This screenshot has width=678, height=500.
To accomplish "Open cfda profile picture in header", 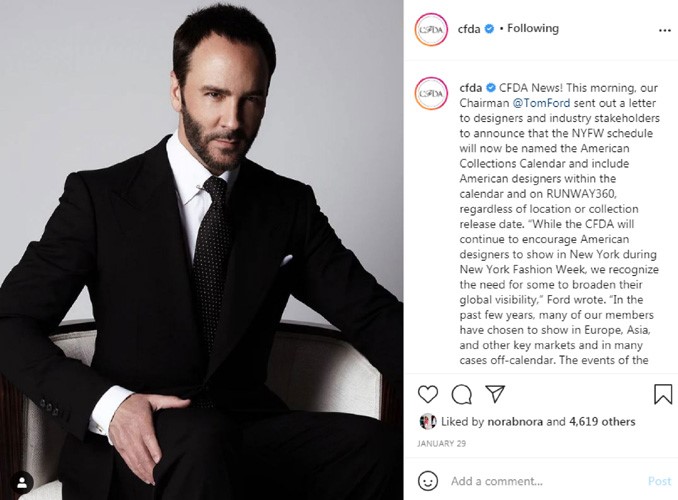I will pos(431,29).
